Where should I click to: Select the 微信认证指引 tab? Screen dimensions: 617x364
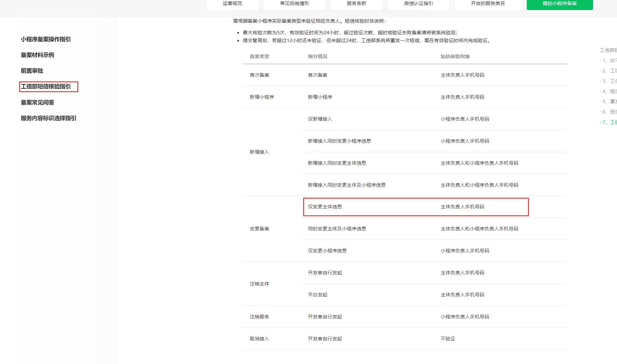click(x=418, y=3)
